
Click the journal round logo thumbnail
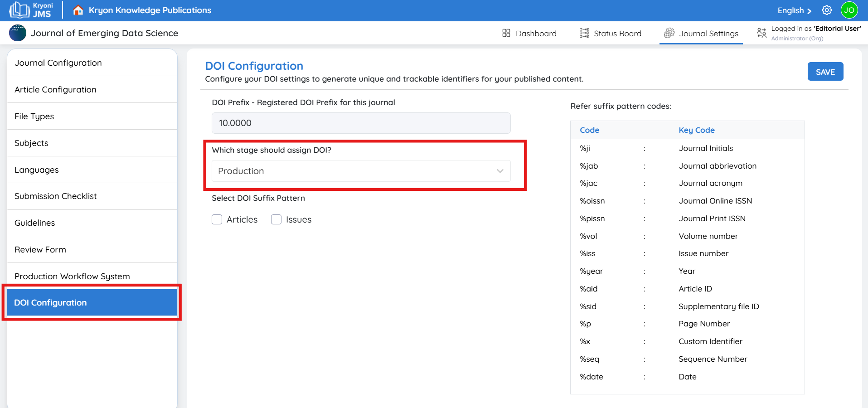(18, 33)
